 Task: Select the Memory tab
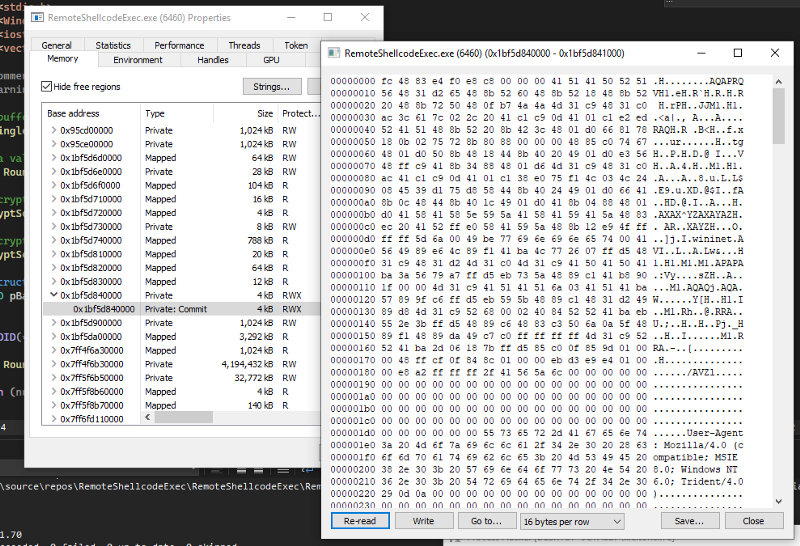[63, 59]
